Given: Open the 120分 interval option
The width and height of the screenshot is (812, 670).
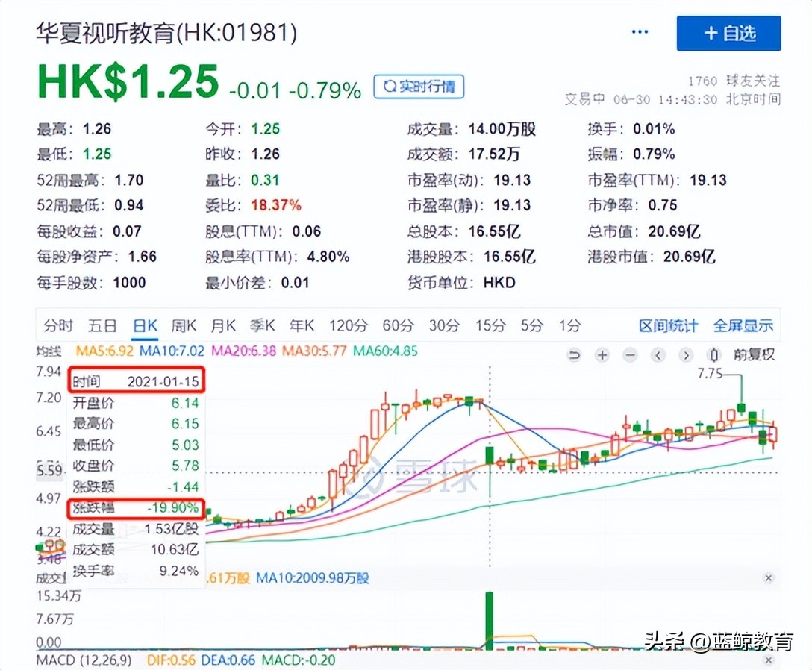Looking at the screenshot, I should 348,325.
